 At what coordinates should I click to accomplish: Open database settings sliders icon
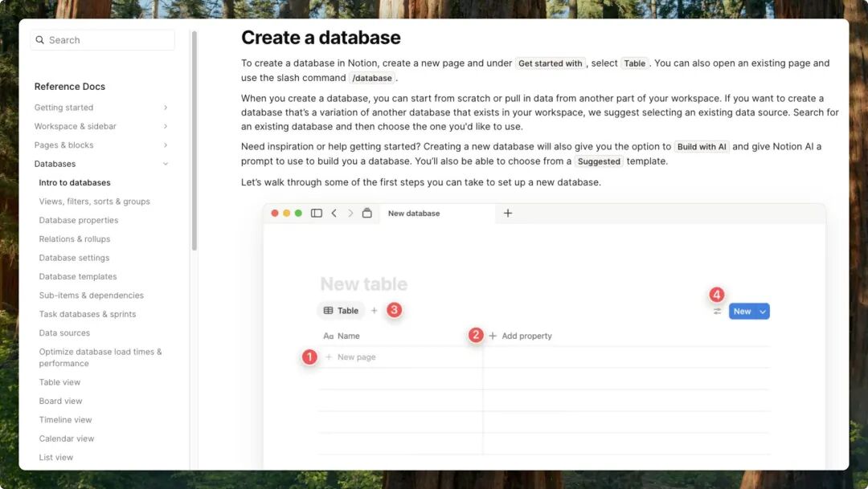718,311
